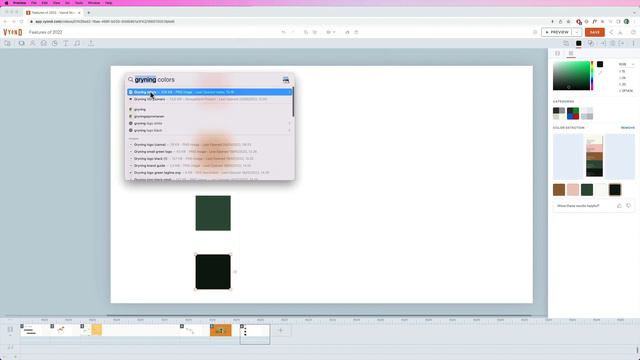The height and width of the screenshot is (360, 640).
Task: Click the Download icon beside Share
Action: pyautogui.click(x=620, y=32)
